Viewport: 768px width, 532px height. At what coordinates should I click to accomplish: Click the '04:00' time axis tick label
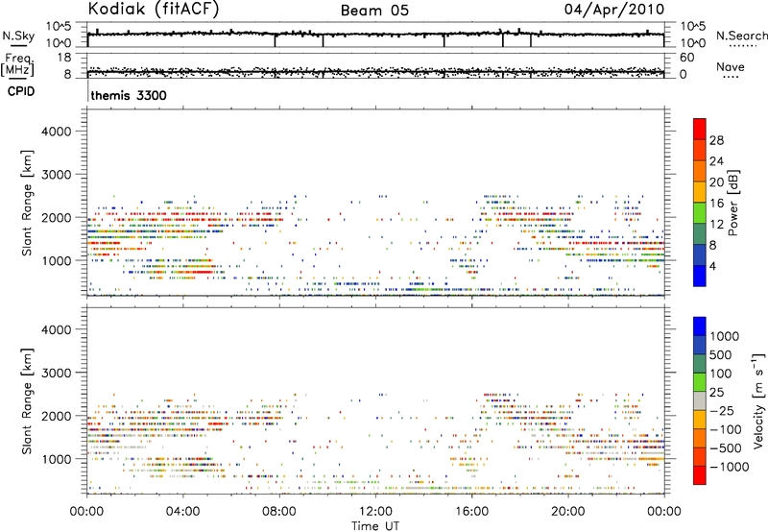pos(182,512)
